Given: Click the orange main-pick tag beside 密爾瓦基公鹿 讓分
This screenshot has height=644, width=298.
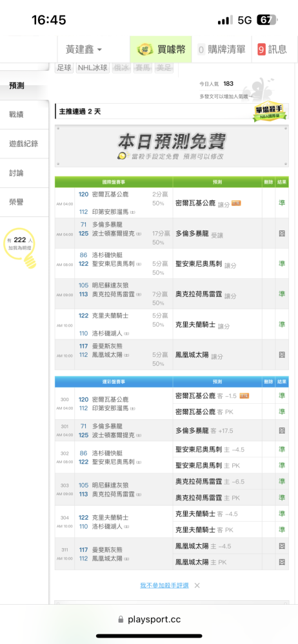Looking at the screenshot, I should [x=236, y=203].
